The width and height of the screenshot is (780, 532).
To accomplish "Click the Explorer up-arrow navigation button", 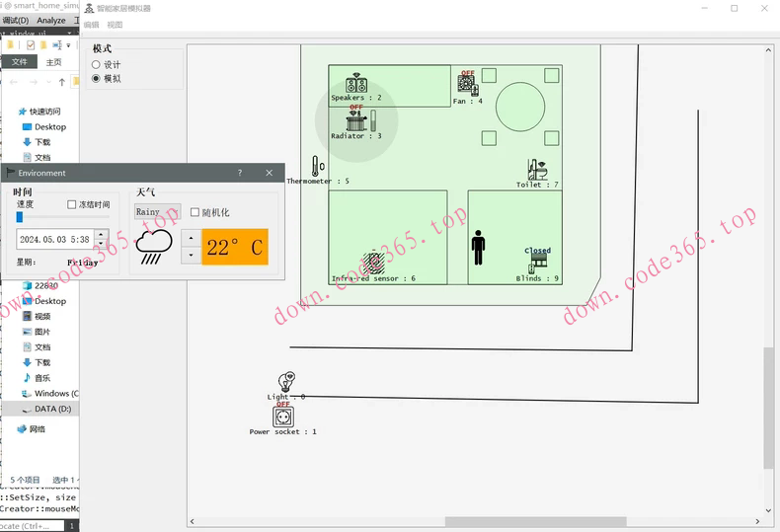I will pos(61,82).
